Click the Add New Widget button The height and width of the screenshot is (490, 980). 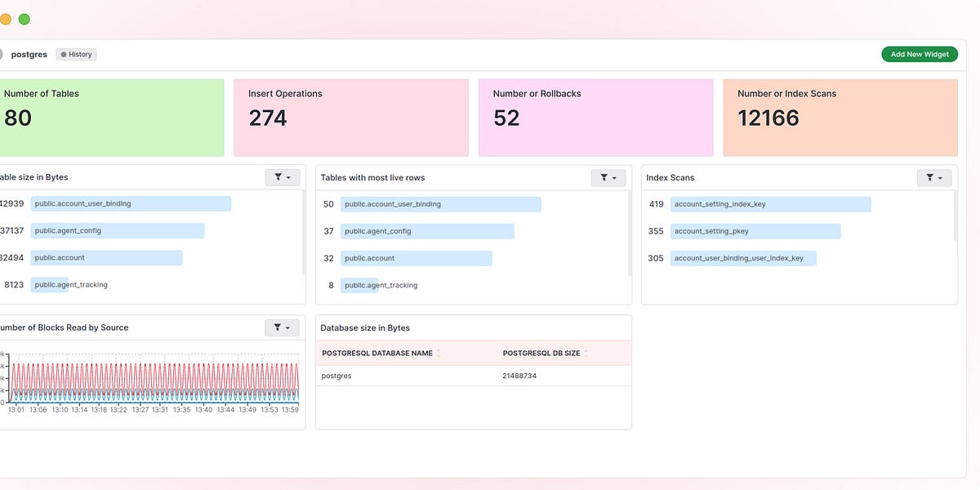point(920,54)
